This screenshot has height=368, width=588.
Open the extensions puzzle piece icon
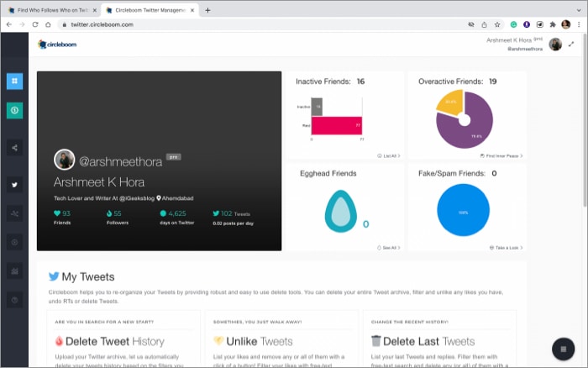pyautogui.click(x=553, y=24)
